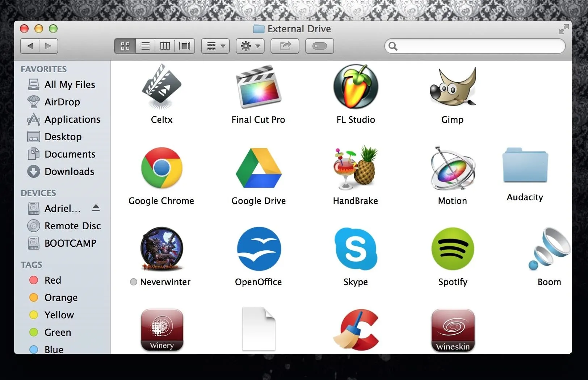This screenshot has height=380, width=588.
Task: Open Downloads in the sidebar
Action: click(x=62, y=171)
